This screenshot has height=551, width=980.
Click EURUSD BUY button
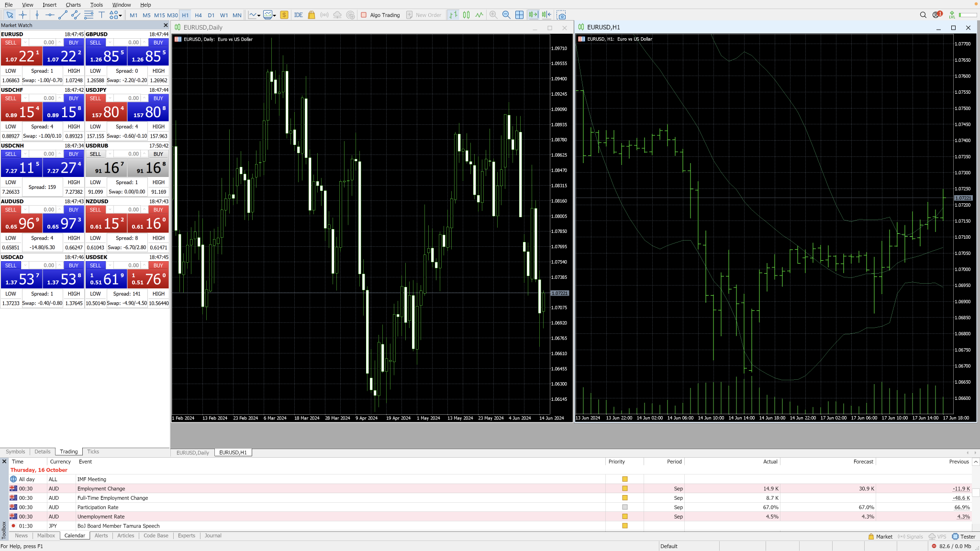pyautogui.click(x=73, y=43)
